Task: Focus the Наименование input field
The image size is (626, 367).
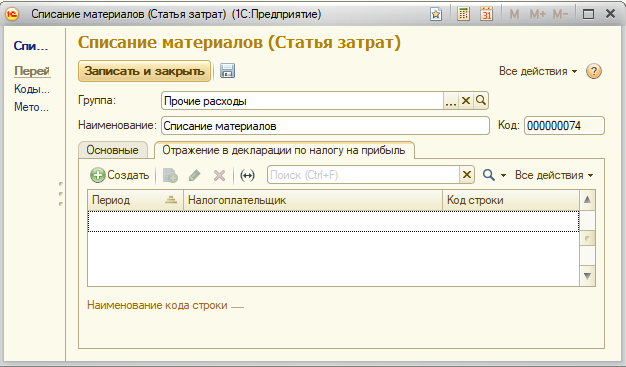Action: [325, 126]
